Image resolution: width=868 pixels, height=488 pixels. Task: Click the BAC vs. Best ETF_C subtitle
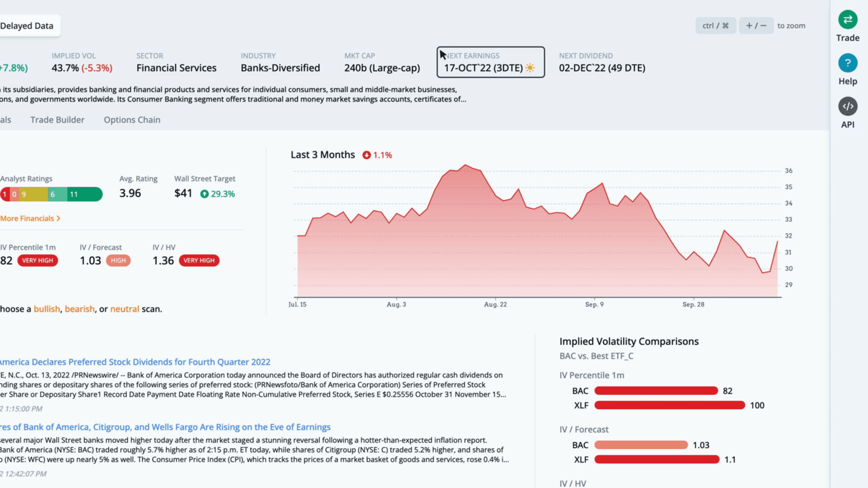(596, 356)
